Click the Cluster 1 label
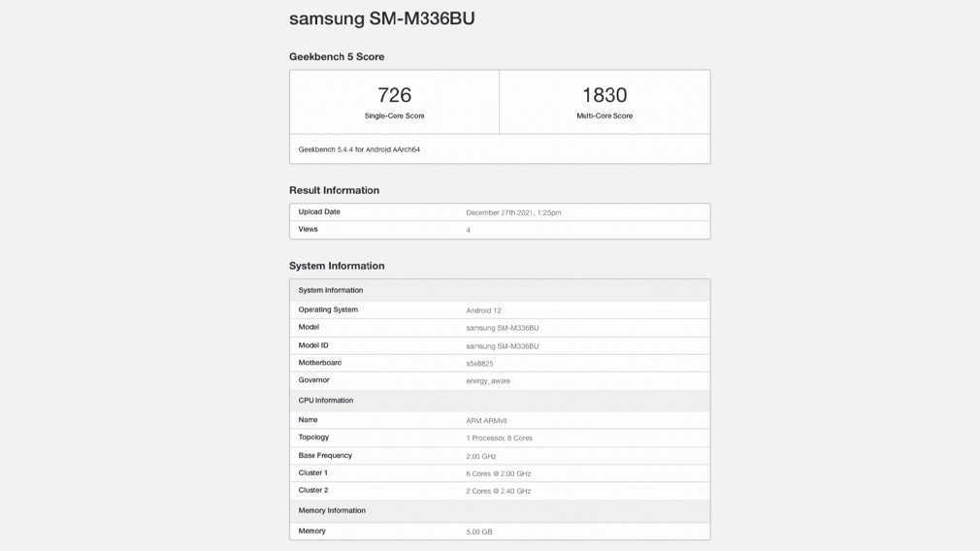This screenshot has height=551, width=980. (312, 473)
